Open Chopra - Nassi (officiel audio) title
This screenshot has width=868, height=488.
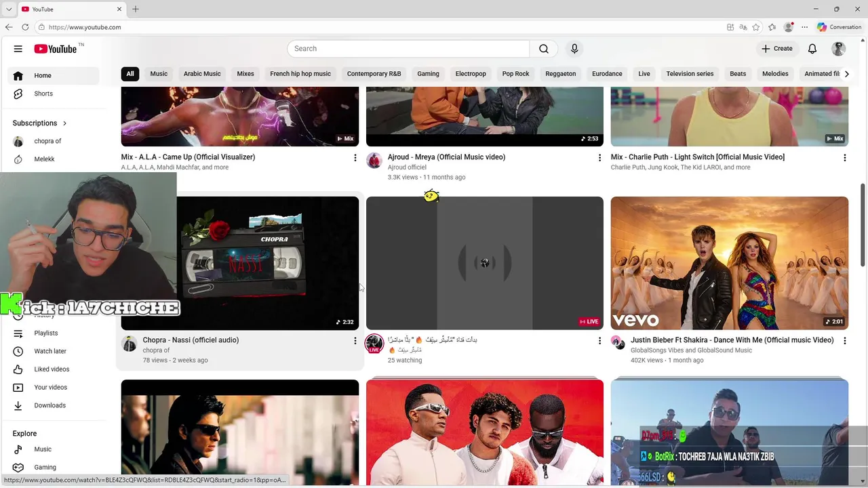click(x=191, y=340)
